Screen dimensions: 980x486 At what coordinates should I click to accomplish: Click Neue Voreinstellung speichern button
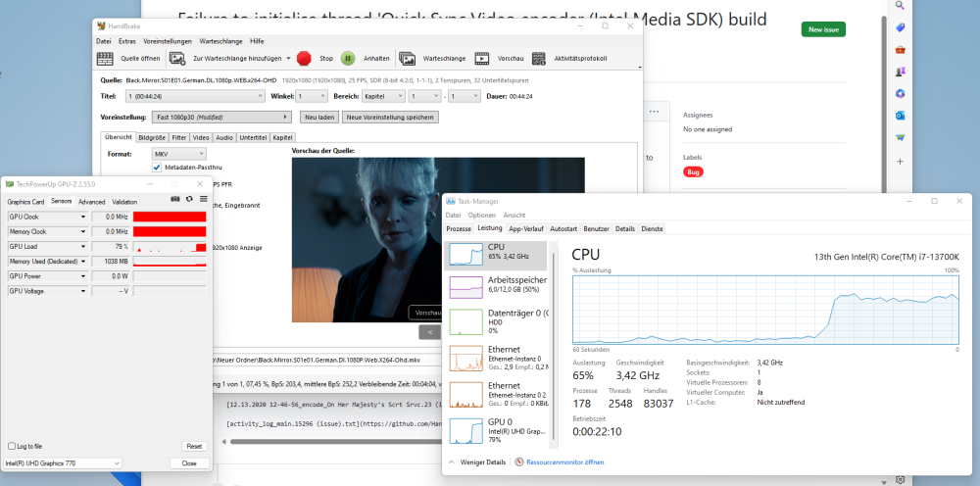(391, 117)
